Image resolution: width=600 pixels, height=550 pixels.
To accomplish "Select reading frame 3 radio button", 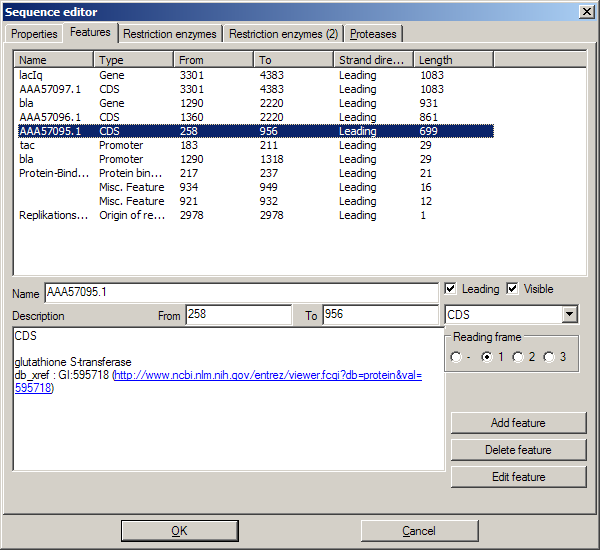I will [x=549, y=357].
